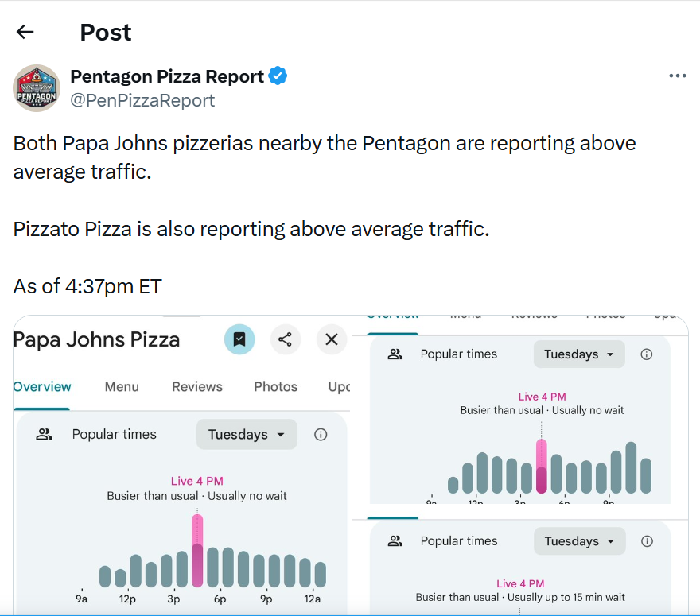Open the Tuesdays dropdown in bottom-right panel
This screenshot has height=616, width=700.
tap(579, 541)
